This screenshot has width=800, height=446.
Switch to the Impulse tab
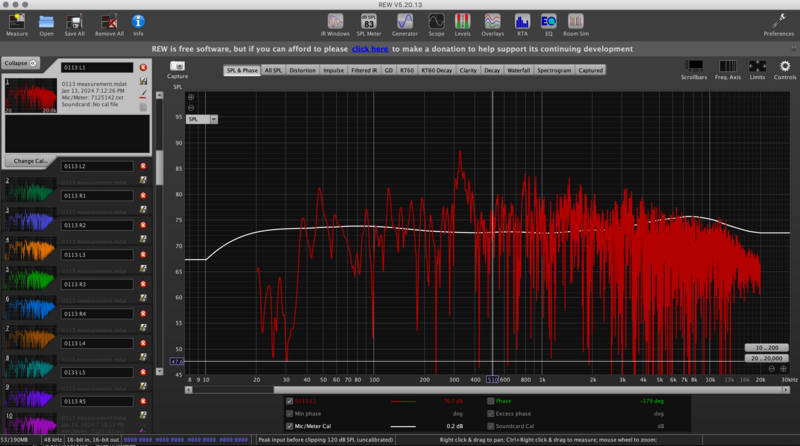(x=333, y=70)
